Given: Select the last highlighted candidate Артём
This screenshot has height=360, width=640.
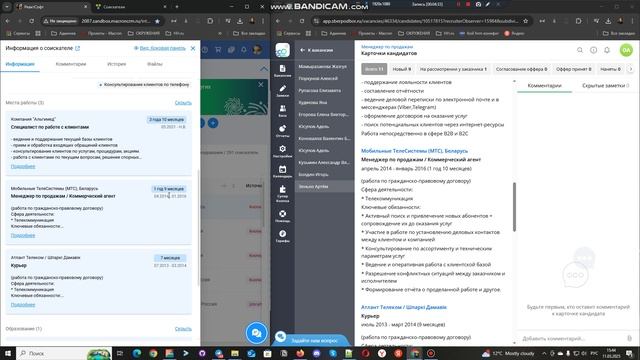Looking at the screenshot, I should coord(324,187).
